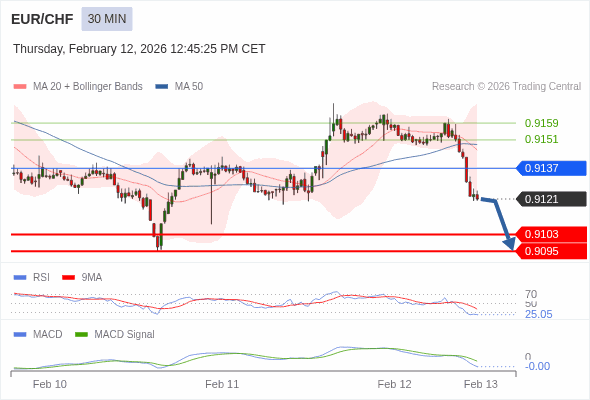Click the RSI legend label
The height and width of the screenshot is (400, 590).
(41, 277)
